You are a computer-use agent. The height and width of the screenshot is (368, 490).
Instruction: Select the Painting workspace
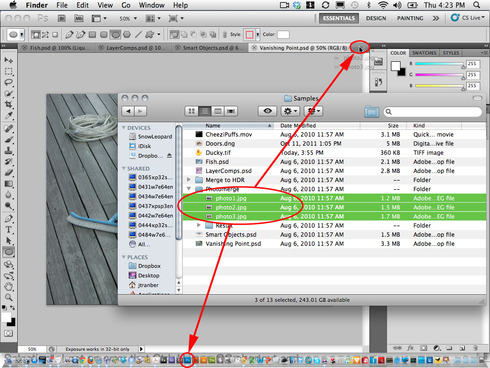point(410,18)
